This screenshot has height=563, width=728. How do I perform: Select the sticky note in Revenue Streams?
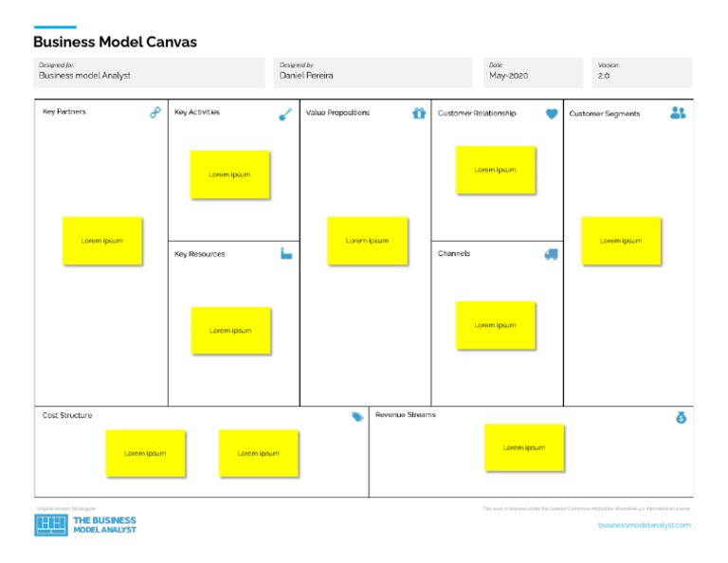tap(524, 447)
